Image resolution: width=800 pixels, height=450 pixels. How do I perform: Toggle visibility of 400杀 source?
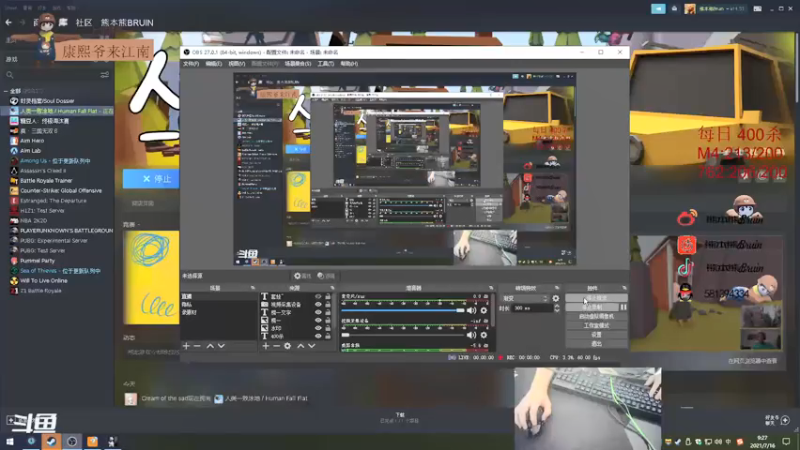(318, 336)
